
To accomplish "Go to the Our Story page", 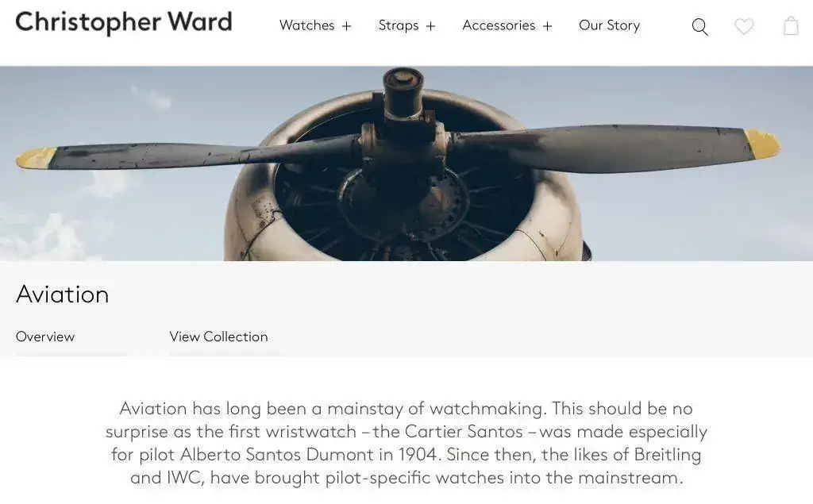I will click(x=609, y=25).
